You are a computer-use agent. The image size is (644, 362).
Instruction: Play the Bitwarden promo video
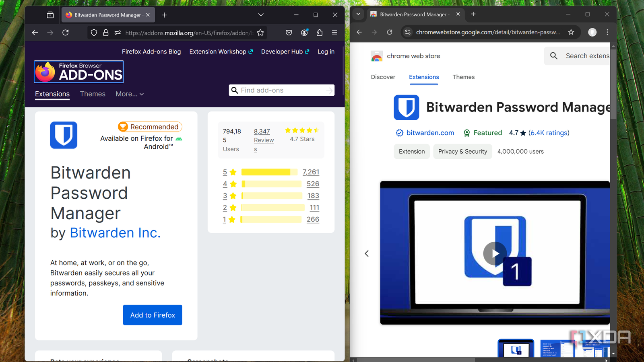click(495, 253)
